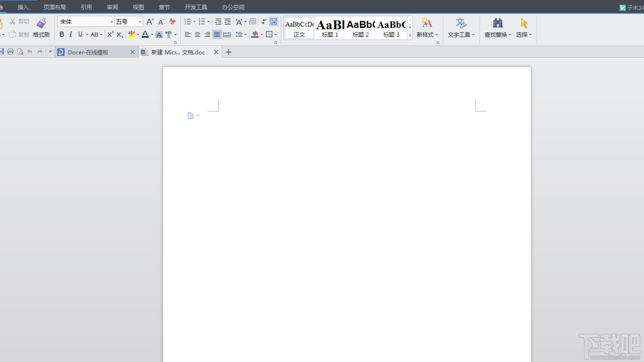Activate the Format Painter (格式刷) brush
644x362 pixels.
click(41, 28)
